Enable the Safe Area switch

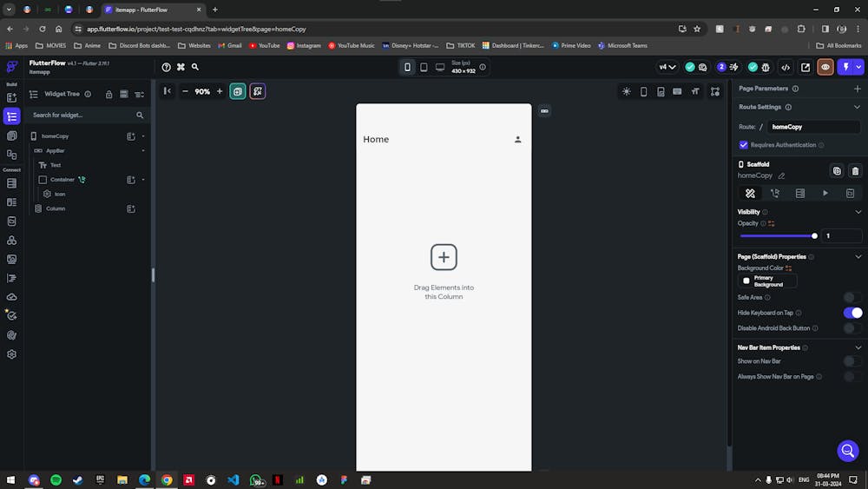[x=852, y=297]
